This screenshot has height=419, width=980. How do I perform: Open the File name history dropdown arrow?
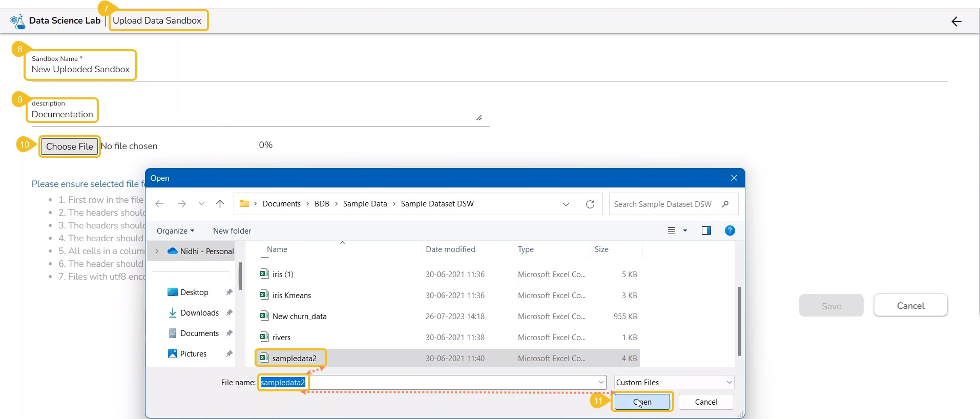point(601,383)
